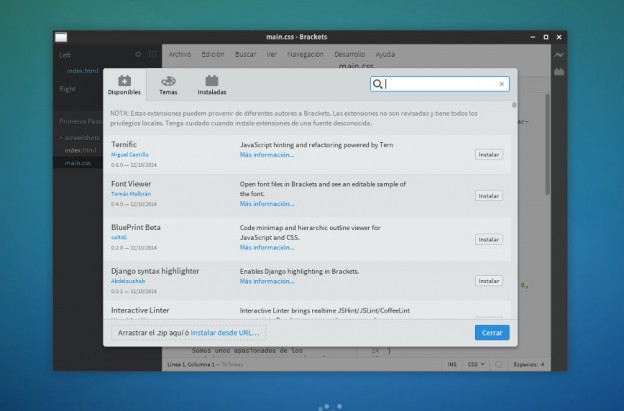Open the Disponibles extensions tab
The height and width of the screenshot is (411, 624).
click(125, 84)
